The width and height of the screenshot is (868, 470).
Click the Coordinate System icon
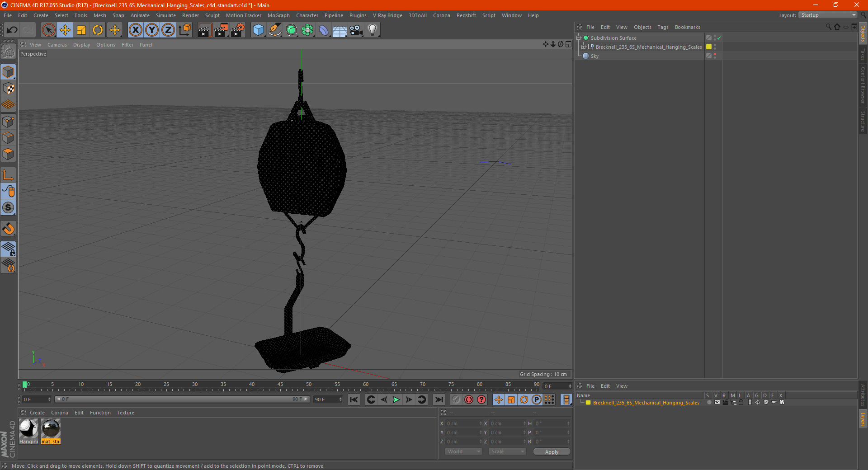185,30
